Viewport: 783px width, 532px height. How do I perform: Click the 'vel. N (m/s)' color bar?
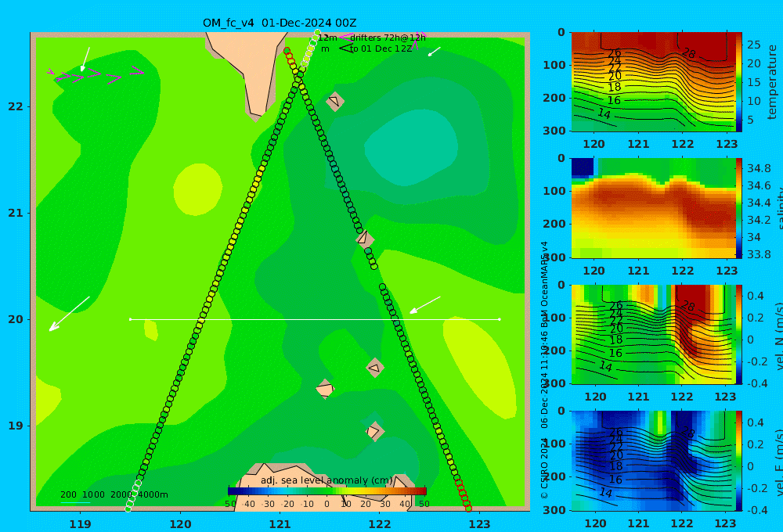point(739,334)
